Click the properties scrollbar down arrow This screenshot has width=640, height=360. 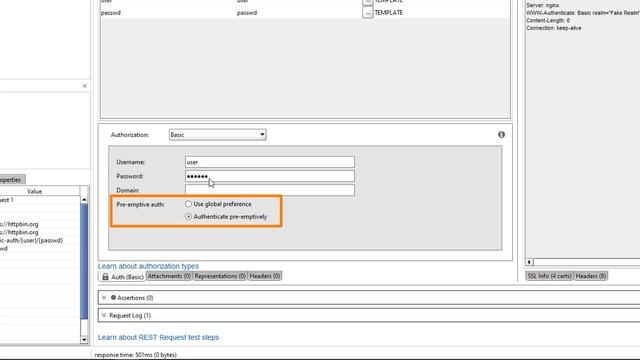pyautogui.click(x=84, y=340)
